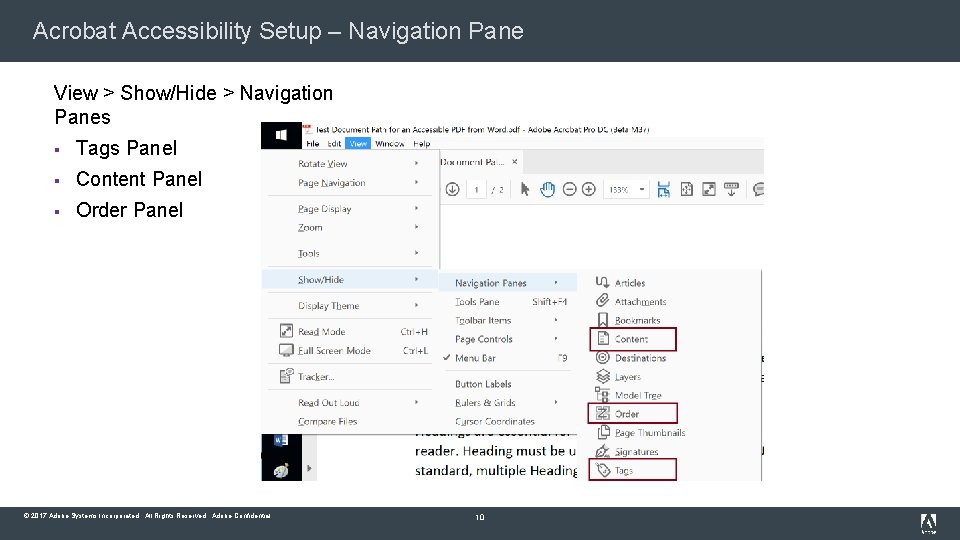Open the Word taskbar icon
This screenshot has height=540, width=960.
[281, 440]
